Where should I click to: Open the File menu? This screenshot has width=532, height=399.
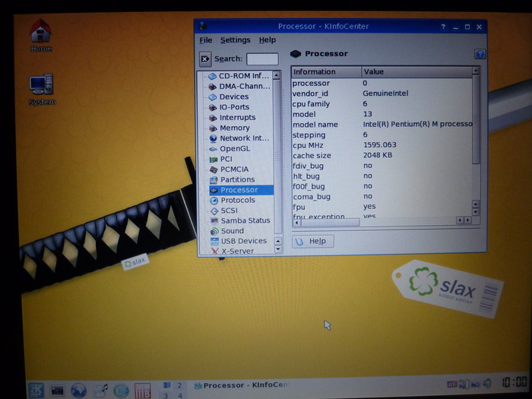(206, 40)
